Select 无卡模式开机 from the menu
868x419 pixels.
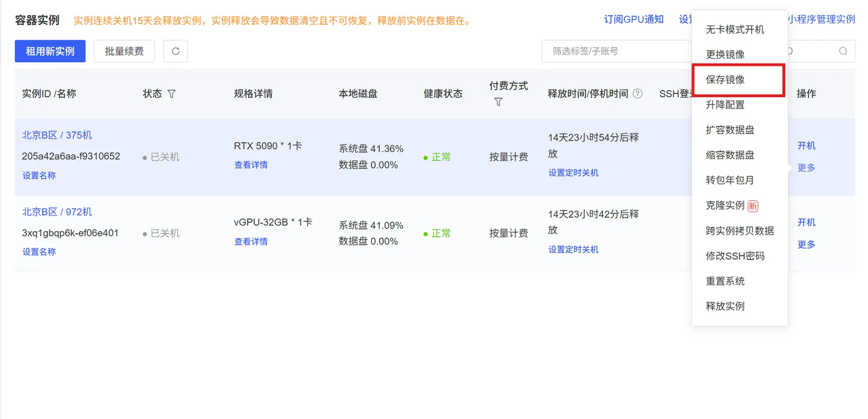click(x=735, y=29)
